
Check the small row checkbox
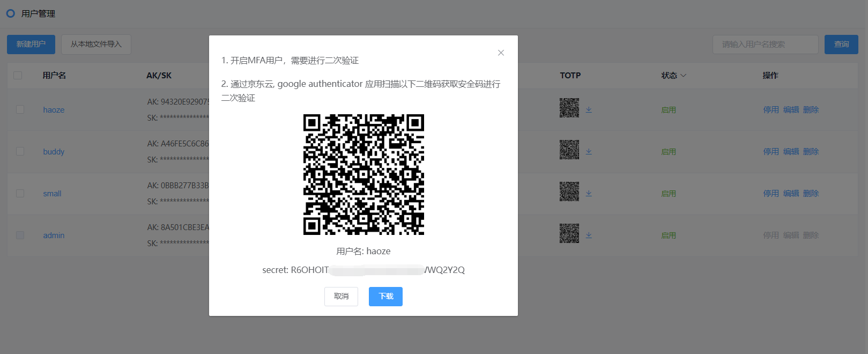(20, 193)
